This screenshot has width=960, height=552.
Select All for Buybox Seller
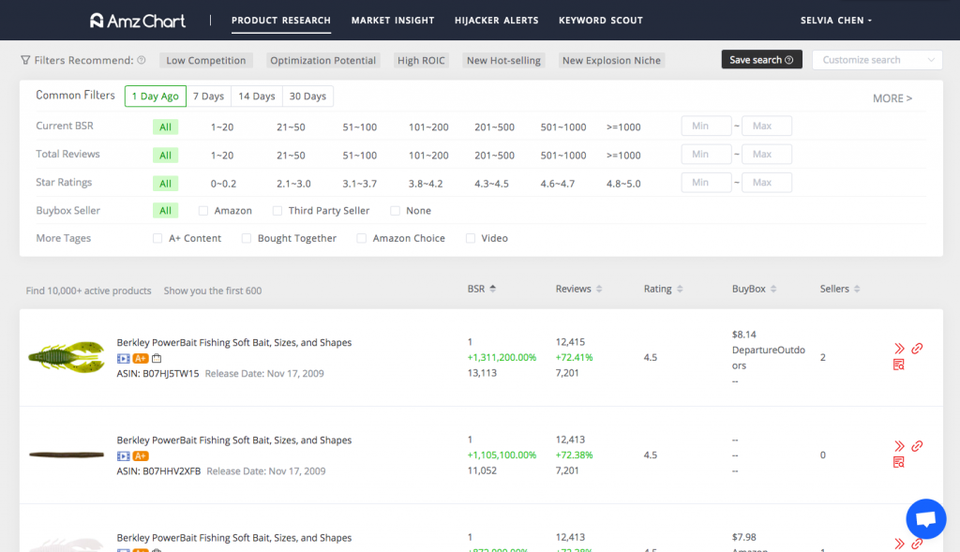(x=165, y=211)
